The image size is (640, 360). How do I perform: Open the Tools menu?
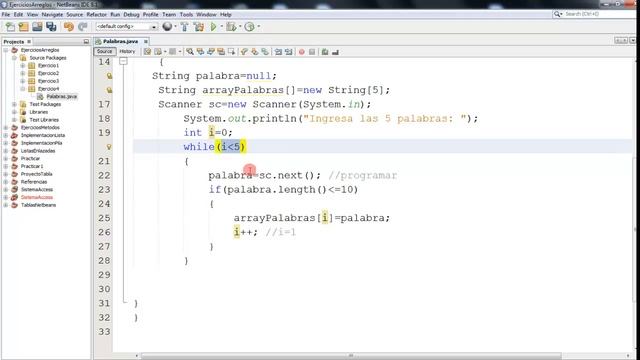[x=186, y=14]
